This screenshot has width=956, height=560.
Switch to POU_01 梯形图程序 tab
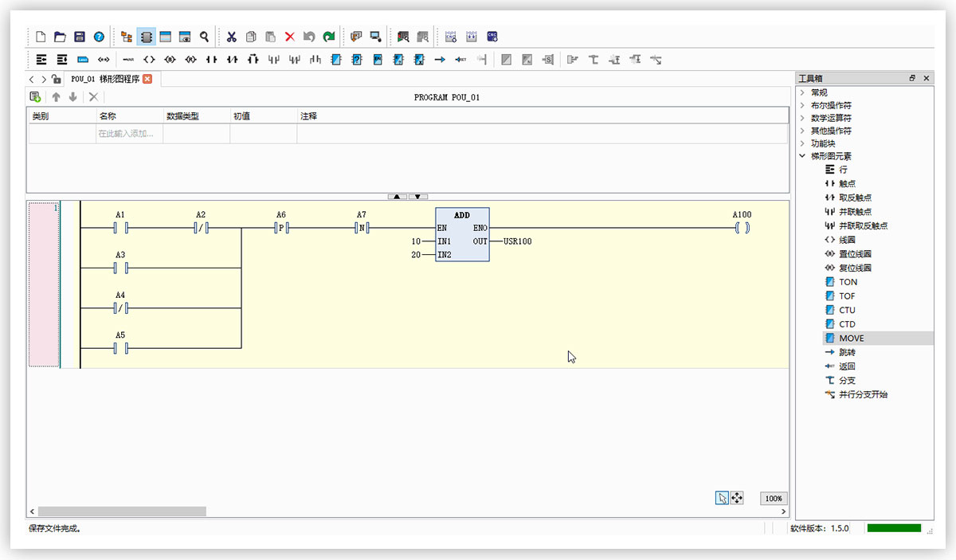point(105,79)
